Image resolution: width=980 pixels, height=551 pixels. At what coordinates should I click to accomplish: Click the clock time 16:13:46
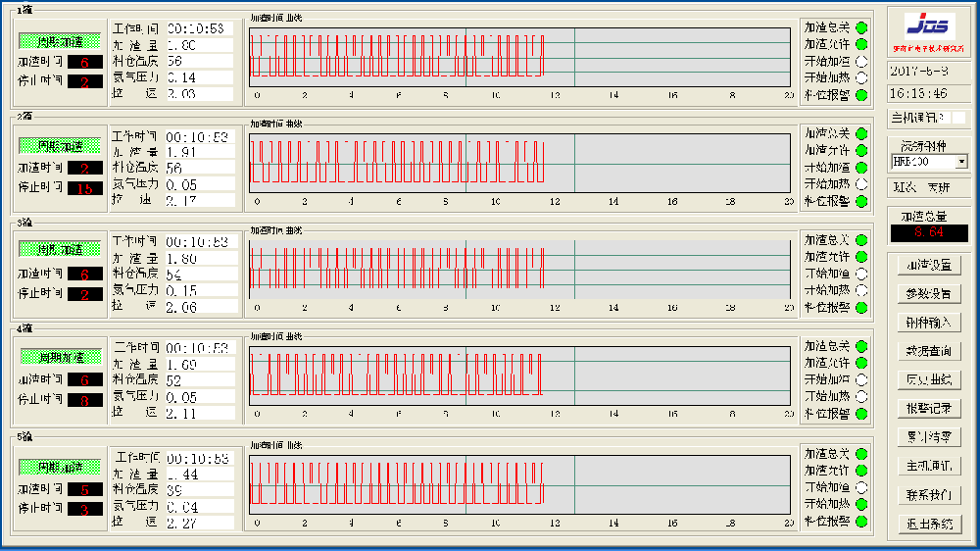[919, 94]
